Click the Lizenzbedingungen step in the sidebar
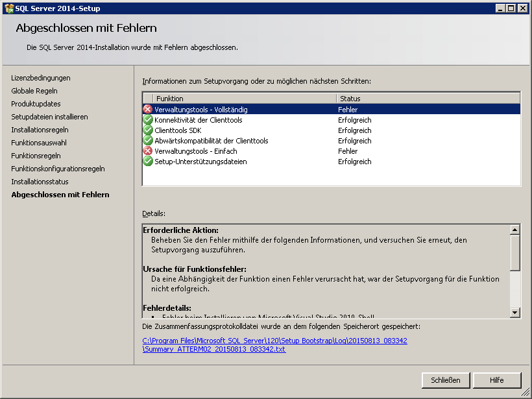Screen dimensions: 532x399 41,78
